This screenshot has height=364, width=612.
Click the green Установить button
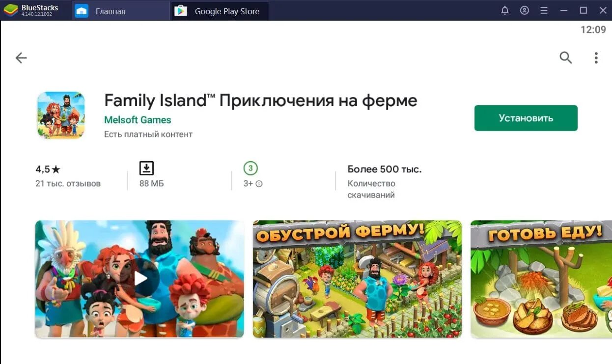(x=526, y=118)
